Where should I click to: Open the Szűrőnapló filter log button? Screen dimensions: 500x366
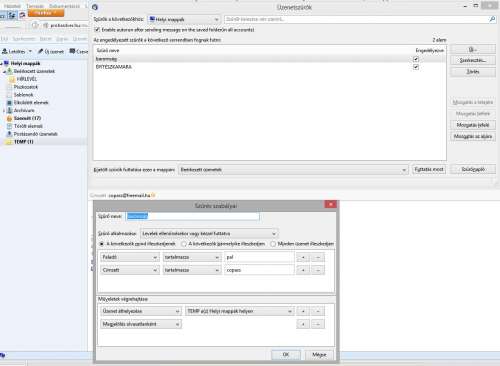click(x=473, y=169)
